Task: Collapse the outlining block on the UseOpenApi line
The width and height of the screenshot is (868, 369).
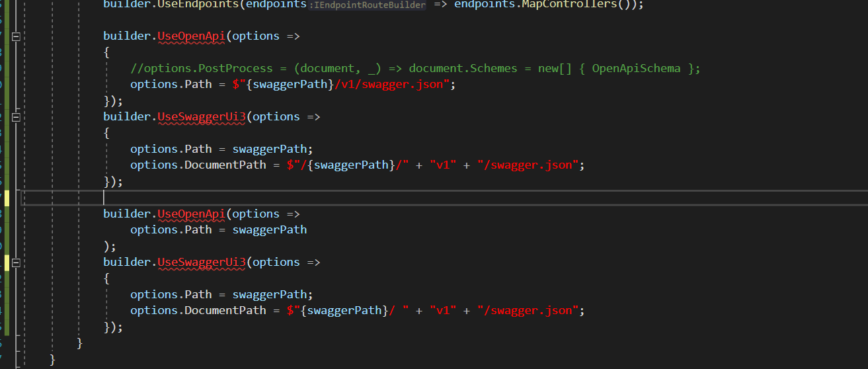Action: tap(17, 36)
